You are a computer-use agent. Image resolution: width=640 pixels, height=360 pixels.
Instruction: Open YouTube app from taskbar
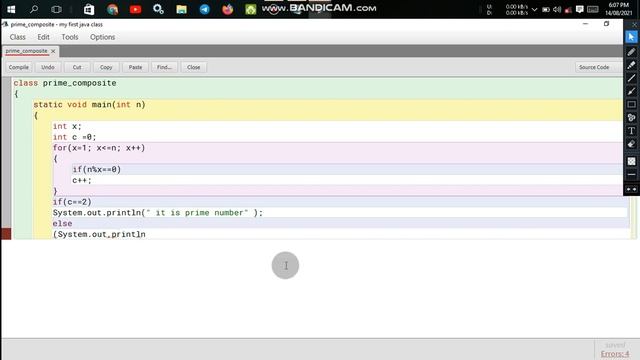pos(135,9)
